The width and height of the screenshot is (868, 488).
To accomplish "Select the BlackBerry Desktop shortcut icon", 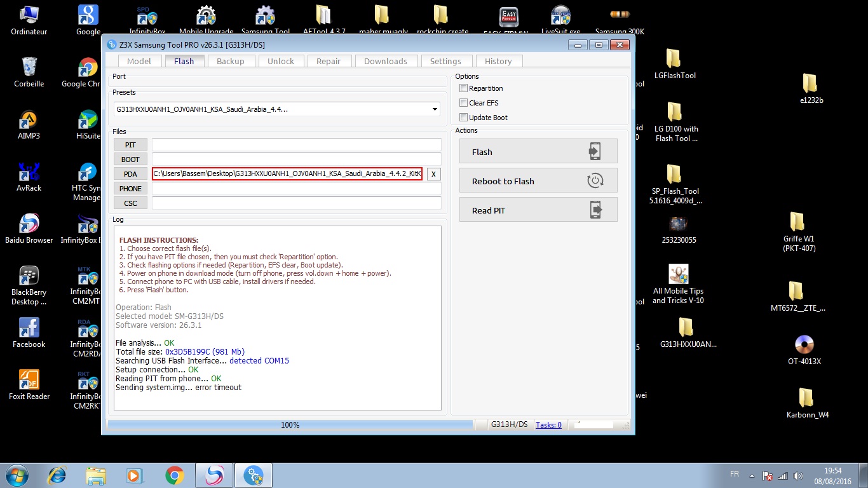I will (29, 285).
